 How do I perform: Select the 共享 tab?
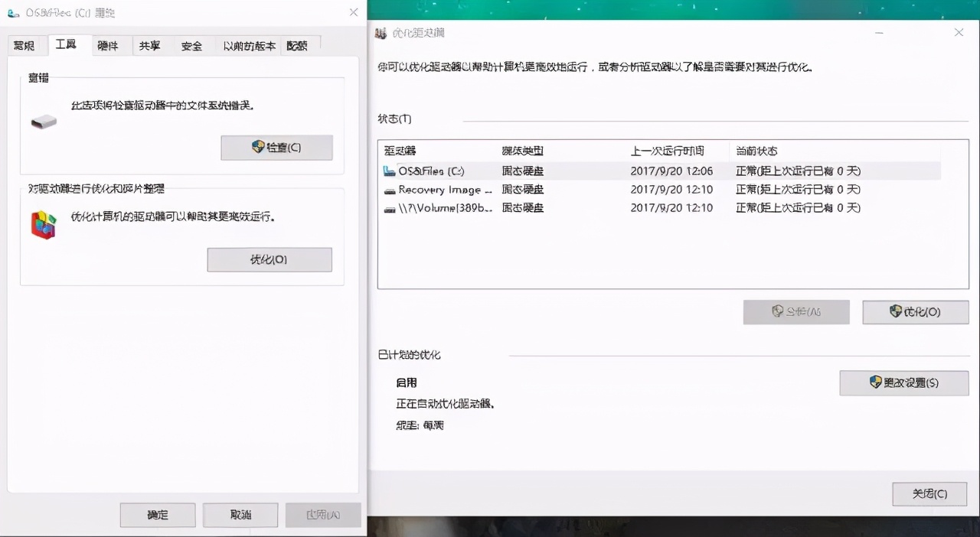pos(150,45)
